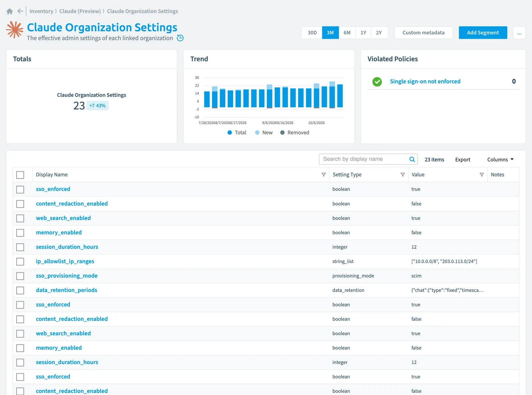Open the data_retention_periods setting
The height and width of the screenshot is (395, 532).
66,290
